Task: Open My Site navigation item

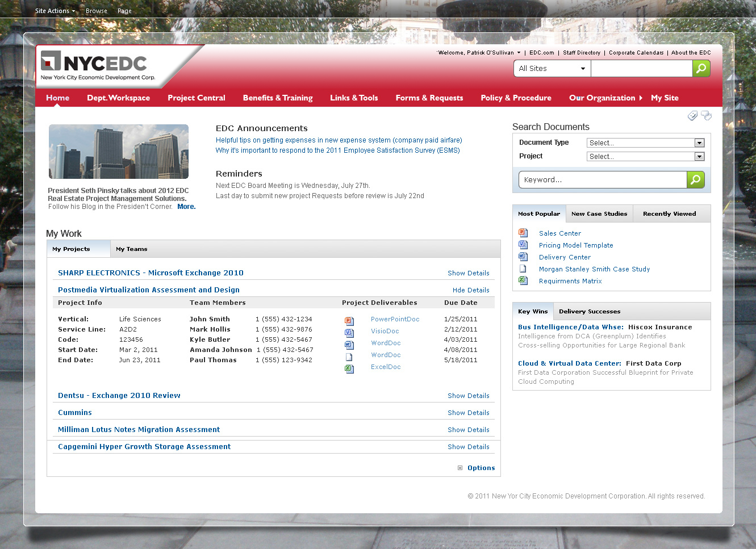Action: (x=665, y=98)
